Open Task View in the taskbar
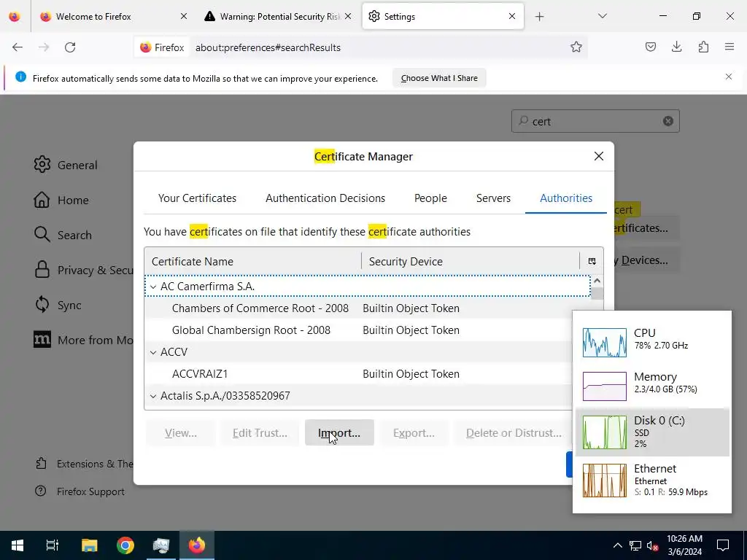747x560 pixels. 53,545
